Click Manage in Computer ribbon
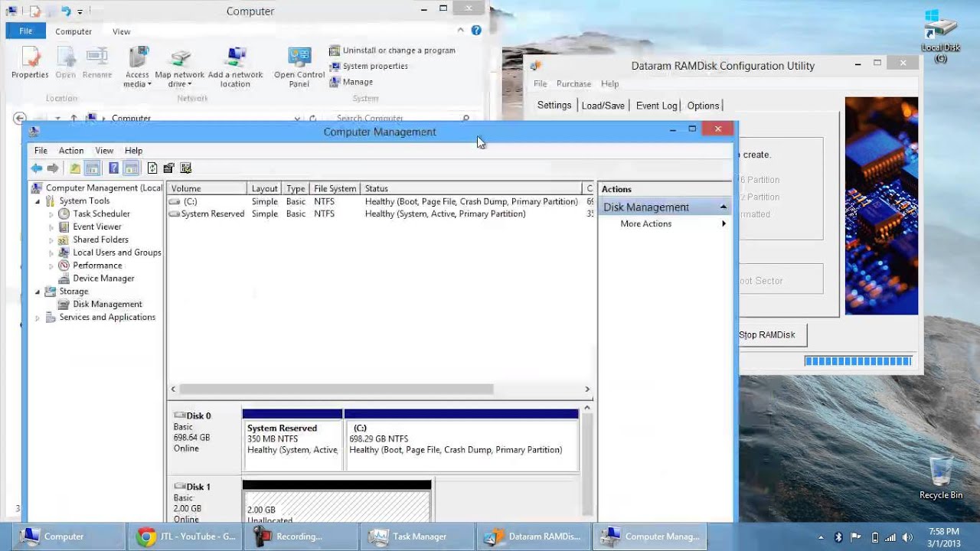The image size is (980, 551). (x=351, y=82)
